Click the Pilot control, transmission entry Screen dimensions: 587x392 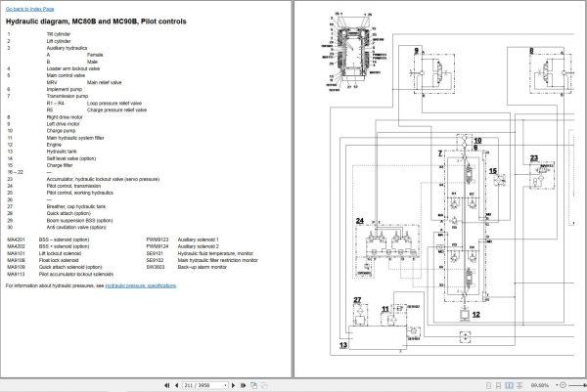[x=73, y=186]
